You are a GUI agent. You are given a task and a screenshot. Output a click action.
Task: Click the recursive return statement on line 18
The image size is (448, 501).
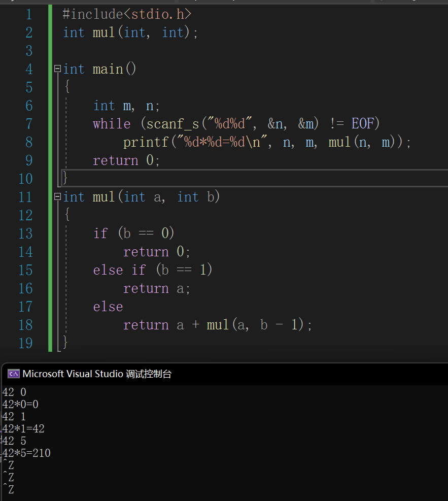(217, 325)
